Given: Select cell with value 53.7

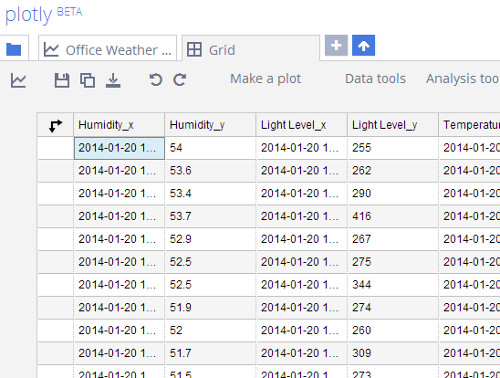Looking at the screenshot, I should click(x=210, y=216).
